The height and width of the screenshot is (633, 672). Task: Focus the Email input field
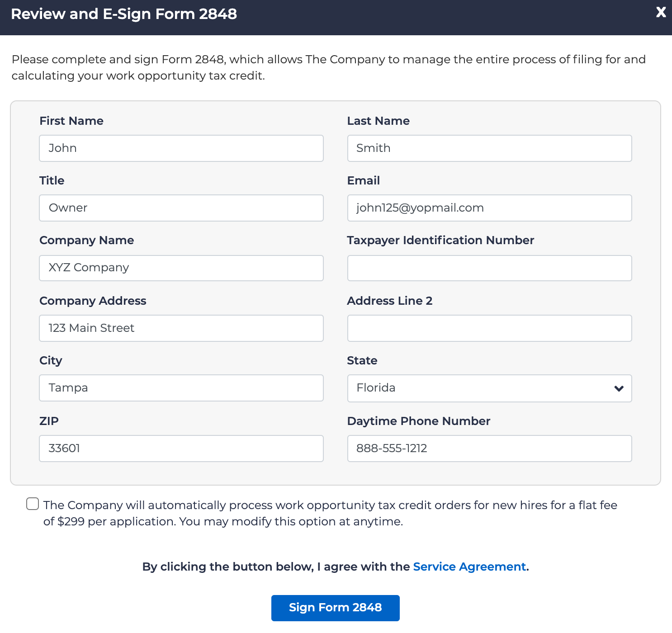(489, 208)
